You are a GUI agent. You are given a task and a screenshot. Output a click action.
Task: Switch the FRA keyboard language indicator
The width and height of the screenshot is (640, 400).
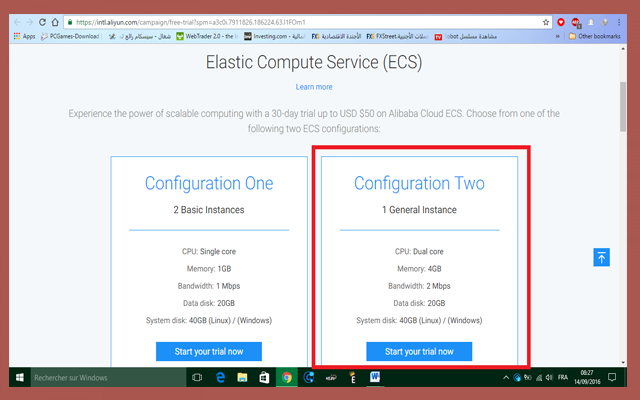[563, 378]
